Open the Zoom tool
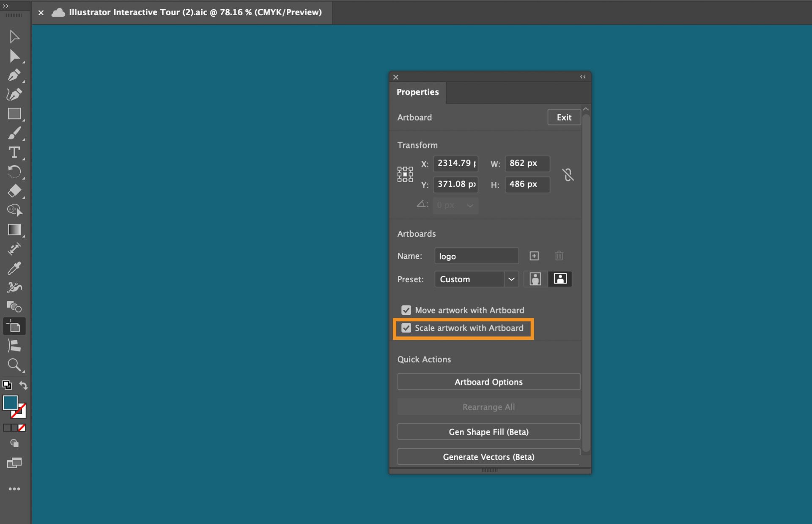The image size is (812, 524). coord(14,365)
